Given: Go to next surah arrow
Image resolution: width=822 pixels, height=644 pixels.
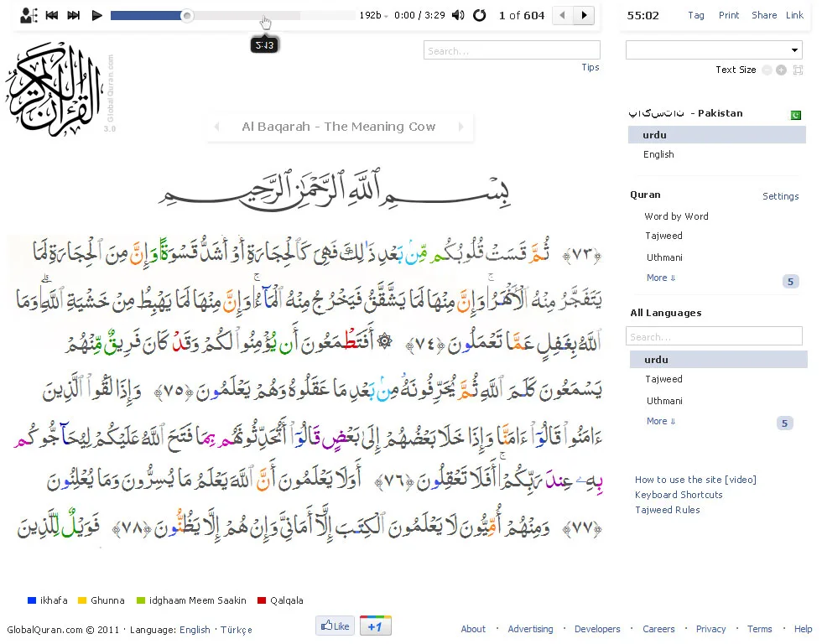Looking at the screenshot, I should coord(460,127).
